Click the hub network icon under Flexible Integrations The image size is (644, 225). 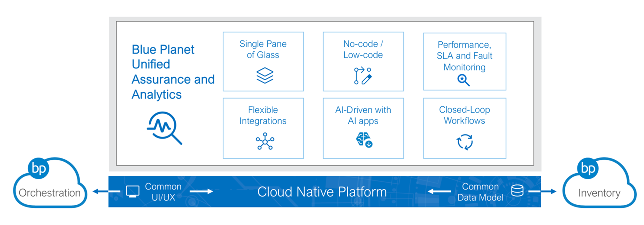point(265,141)
